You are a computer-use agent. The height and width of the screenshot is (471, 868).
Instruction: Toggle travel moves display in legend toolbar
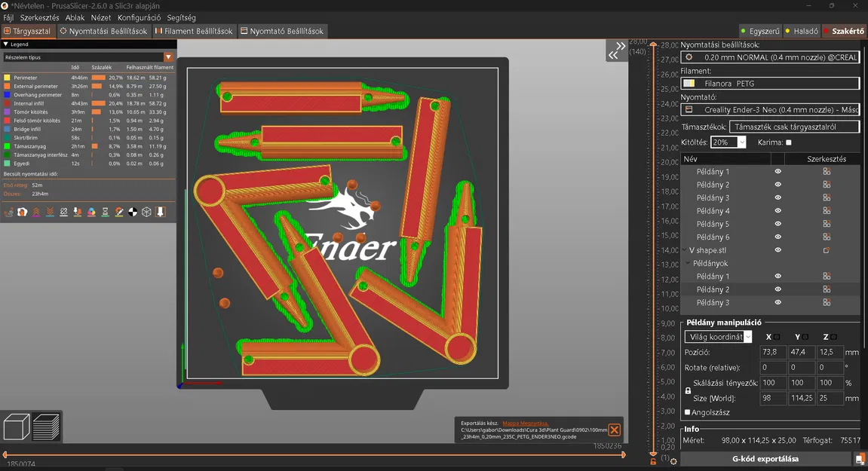tap(8, 212)
